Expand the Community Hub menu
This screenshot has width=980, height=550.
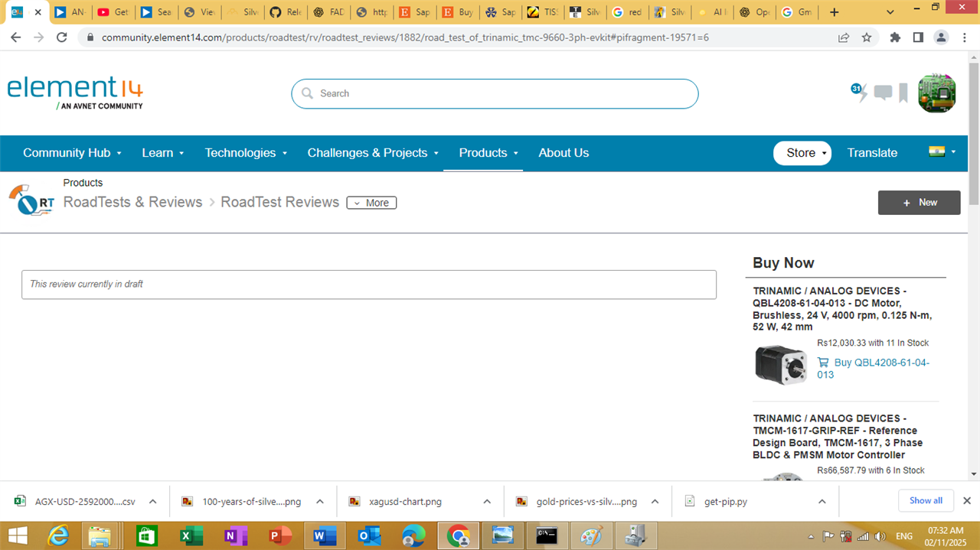coord(72,153)
